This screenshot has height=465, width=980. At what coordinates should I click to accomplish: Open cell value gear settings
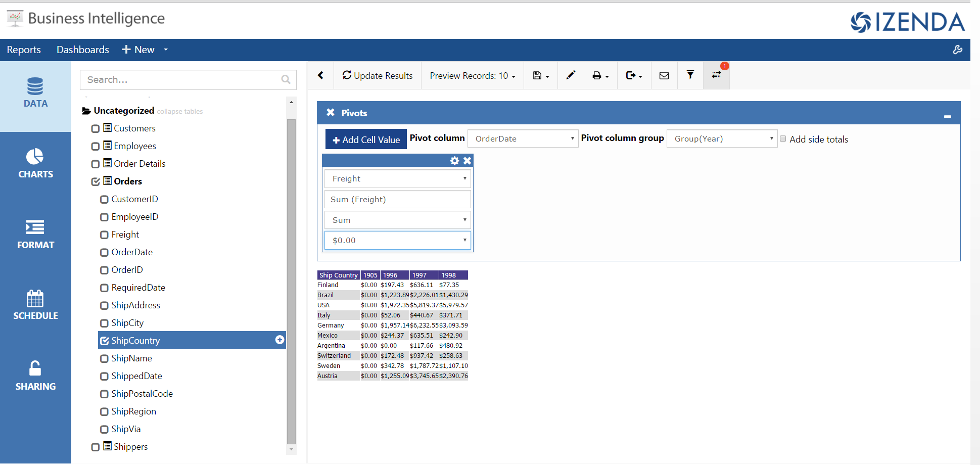pos(454,160)
